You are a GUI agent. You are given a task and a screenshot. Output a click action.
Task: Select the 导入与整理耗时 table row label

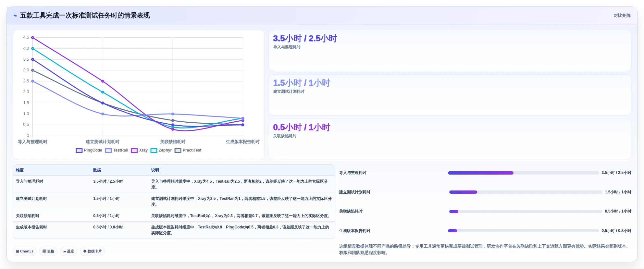coord(30,181)
